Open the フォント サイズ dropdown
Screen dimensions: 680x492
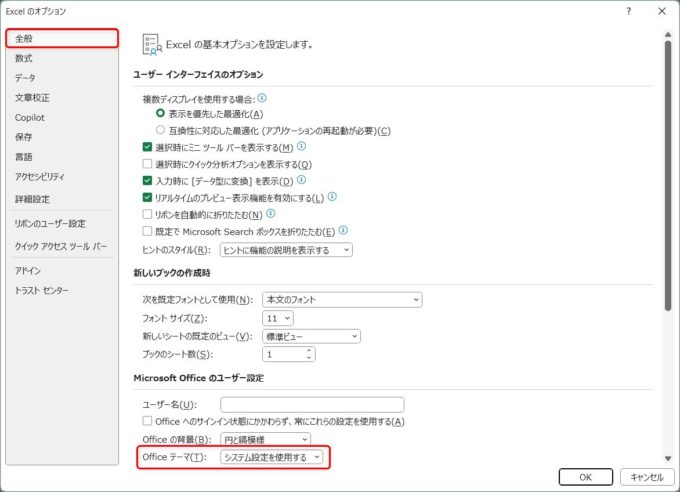(x=277, y=318)
